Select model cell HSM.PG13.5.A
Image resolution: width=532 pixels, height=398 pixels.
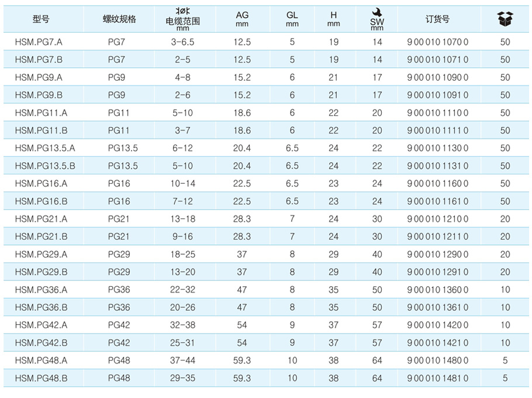point(45,148)
